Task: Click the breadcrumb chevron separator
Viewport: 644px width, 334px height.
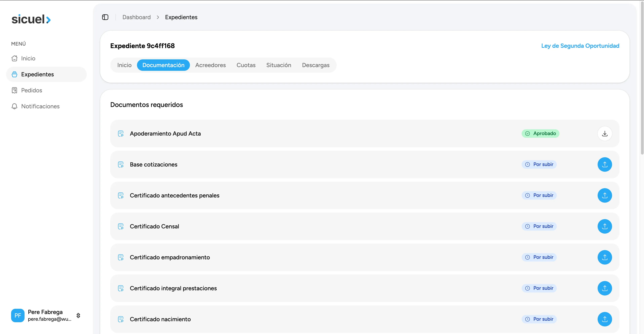Action: 158,17
